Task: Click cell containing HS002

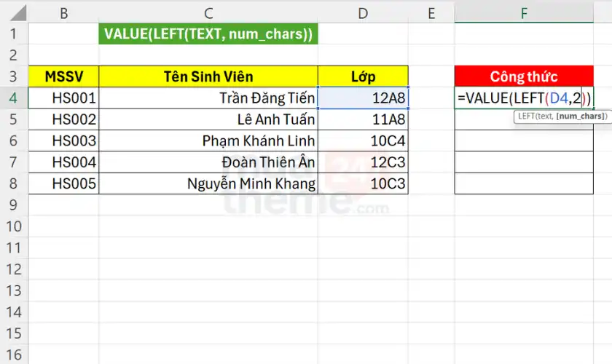Action: coord(63,119)
